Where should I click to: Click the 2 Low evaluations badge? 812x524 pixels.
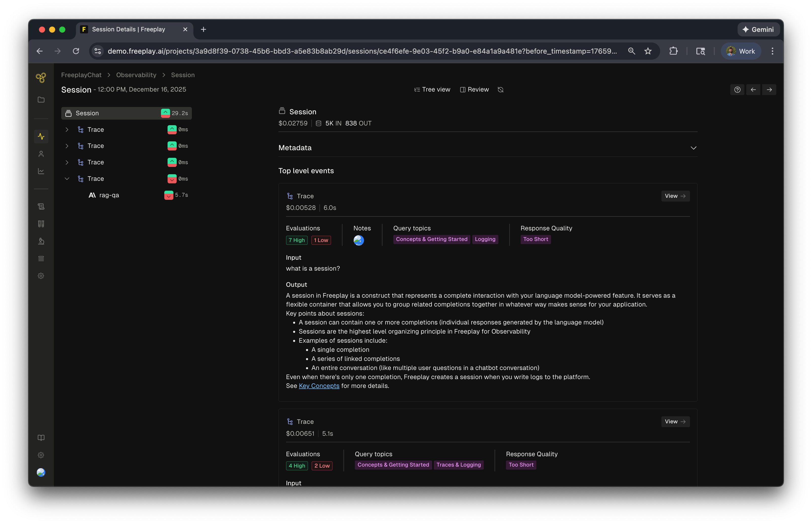[x=322, y=466]
